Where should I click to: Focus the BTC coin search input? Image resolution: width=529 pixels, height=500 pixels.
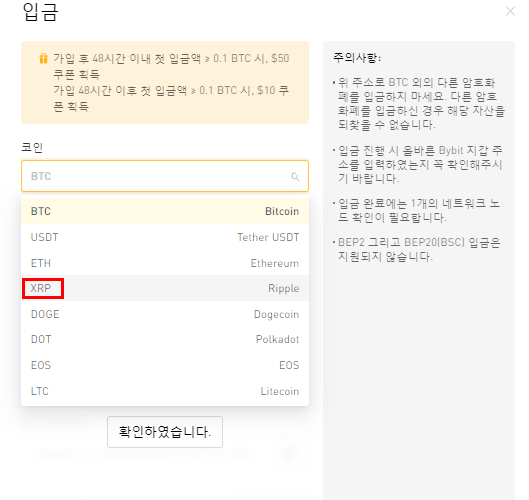point(165,176)
